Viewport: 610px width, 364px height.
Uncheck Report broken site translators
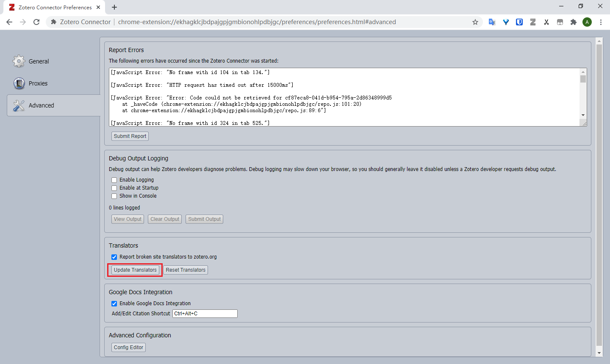pos(114,257)
